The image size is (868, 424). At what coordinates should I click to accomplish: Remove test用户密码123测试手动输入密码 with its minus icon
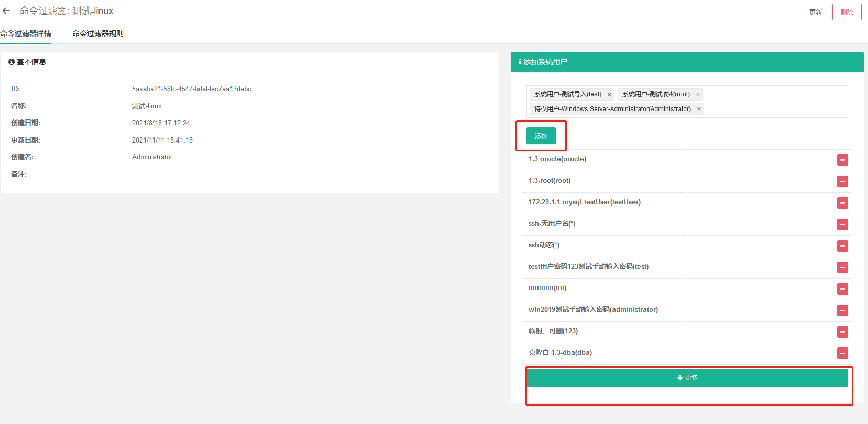pos(842,267)
